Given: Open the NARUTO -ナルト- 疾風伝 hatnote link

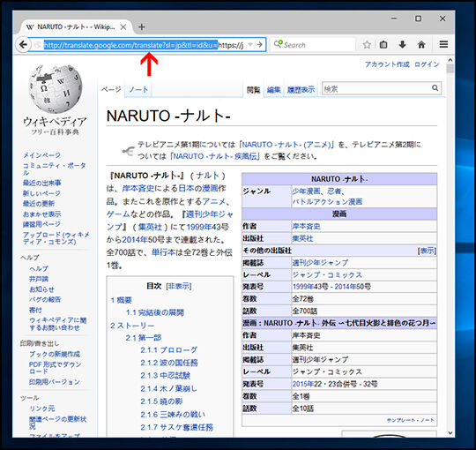Looking at the screenshot, I should click(214, 156).
